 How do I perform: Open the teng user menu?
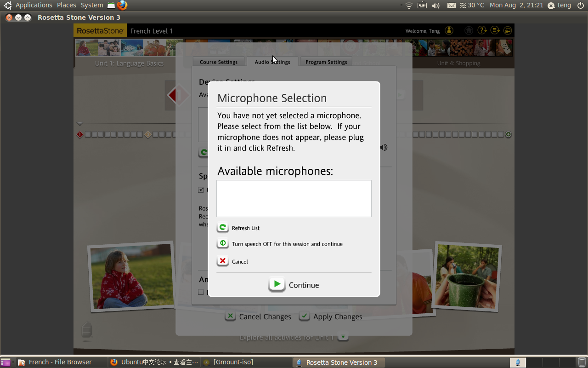tap(560, 6)
